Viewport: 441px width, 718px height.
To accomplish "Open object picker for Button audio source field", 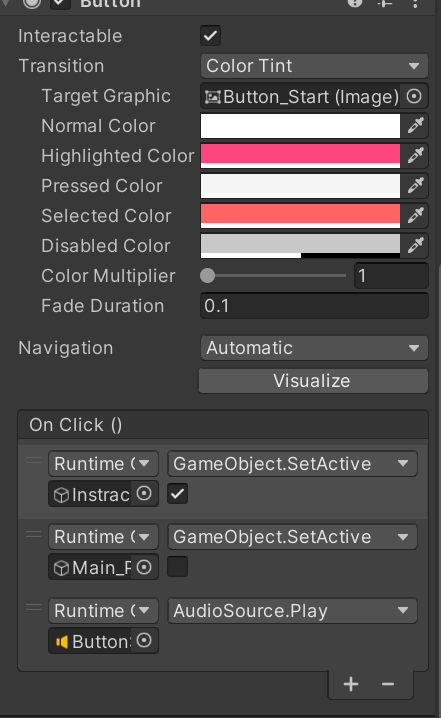I will [144, 641].
